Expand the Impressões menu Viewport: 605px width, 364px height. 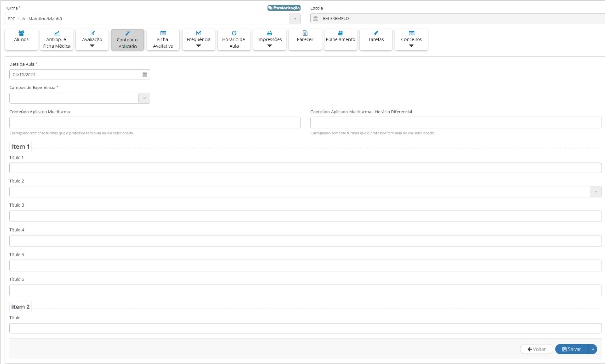pos(270,40)
